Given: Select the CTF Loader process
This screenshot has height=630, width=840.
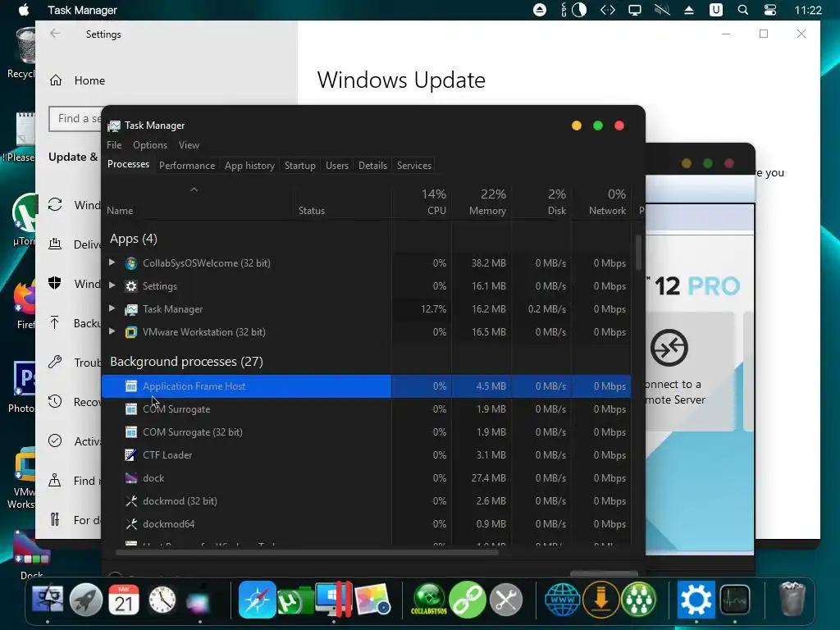Looking at the screenshot, I should (366, 454).
